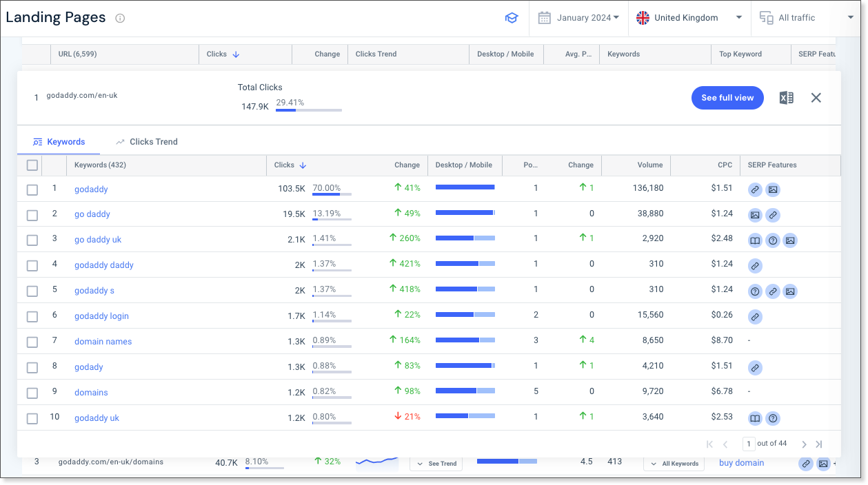Go to next keywords page
Image resolution: width=868 pixels, height=485 pixels.
[804, 444]
